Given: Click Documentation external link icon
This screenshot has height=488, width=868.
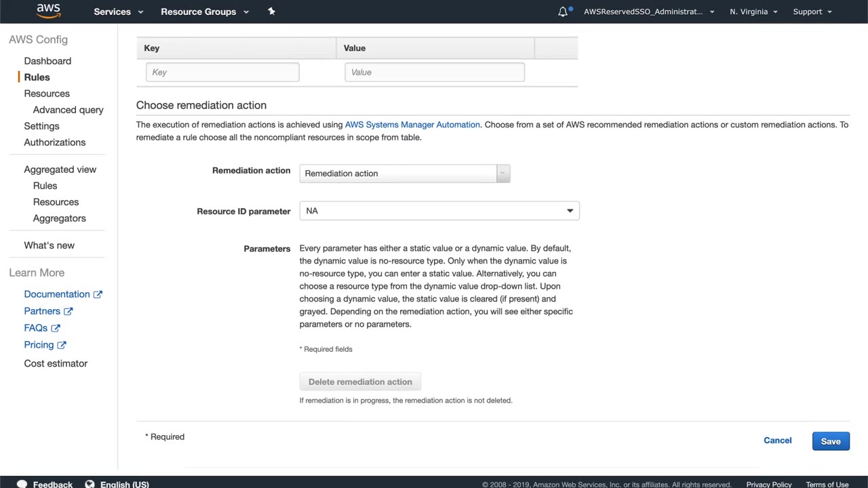Looking at the screenshot, I should point(98,294).
